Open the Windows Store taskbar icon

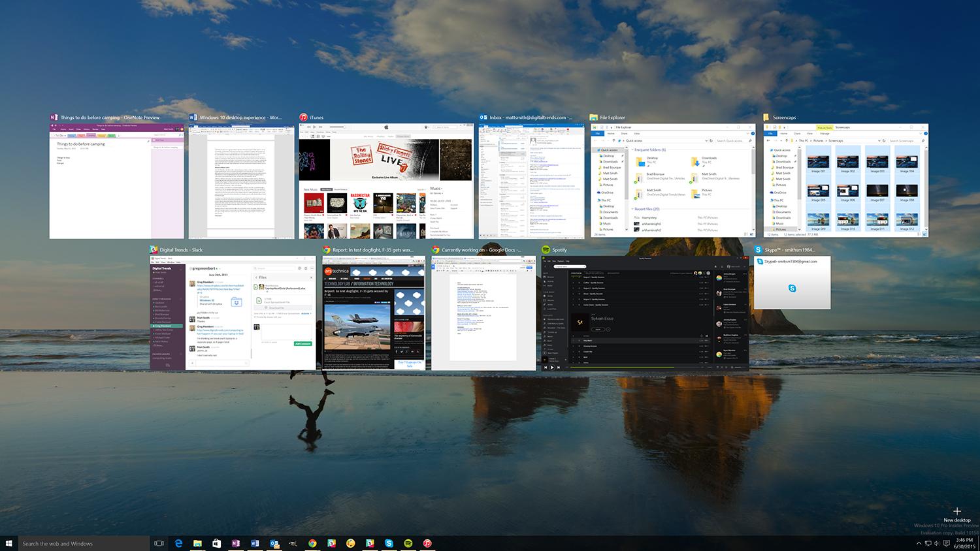click(x=216, y=543)
